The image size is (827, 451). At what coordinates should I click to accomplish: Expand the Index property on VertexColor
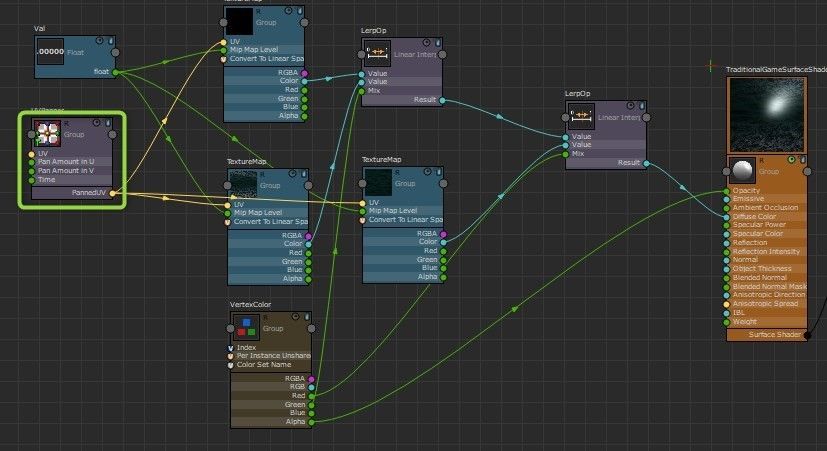point(230,348)
